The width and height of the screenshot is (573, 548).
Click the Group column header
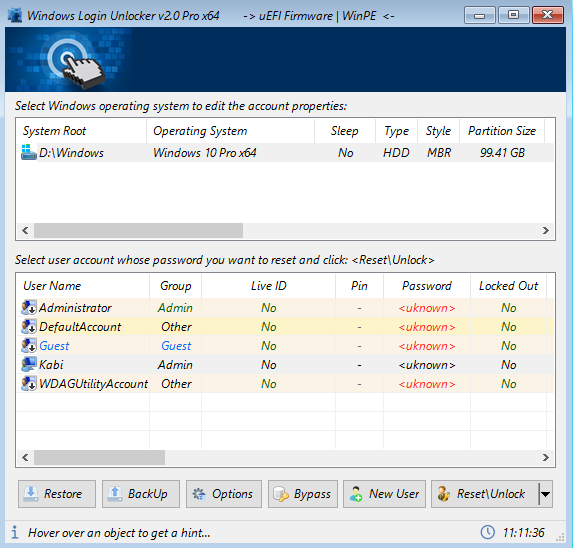[x=175, y=286]
